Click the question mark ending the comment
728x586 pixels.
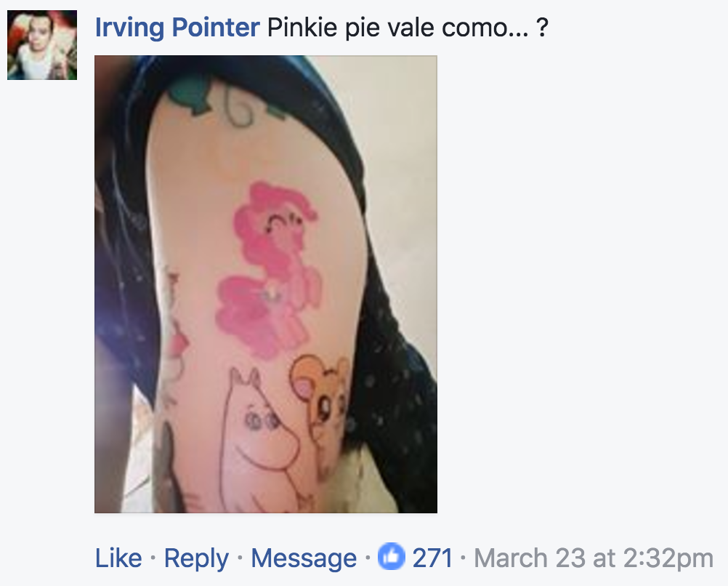pos(541,28)
